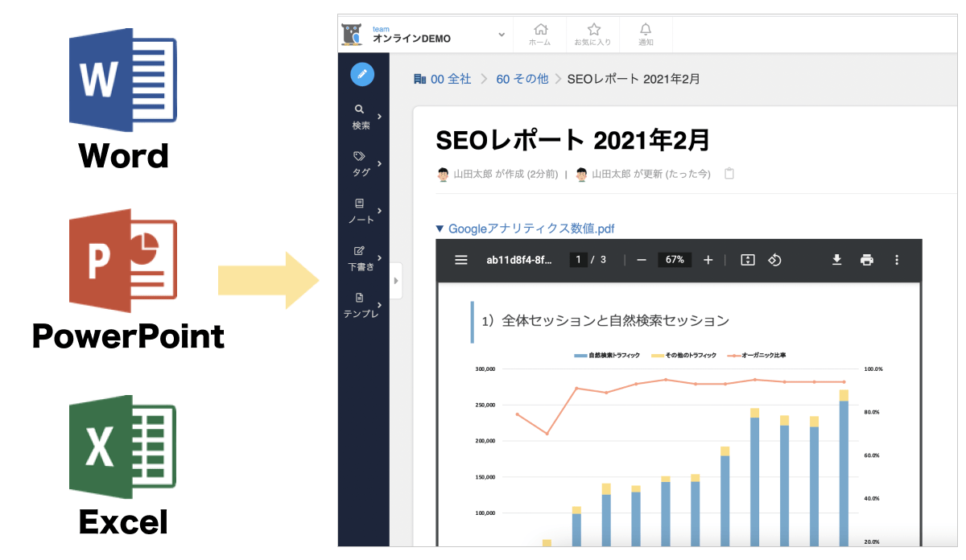Print the PDF document
966x560 pixels.
coord(867,260)
